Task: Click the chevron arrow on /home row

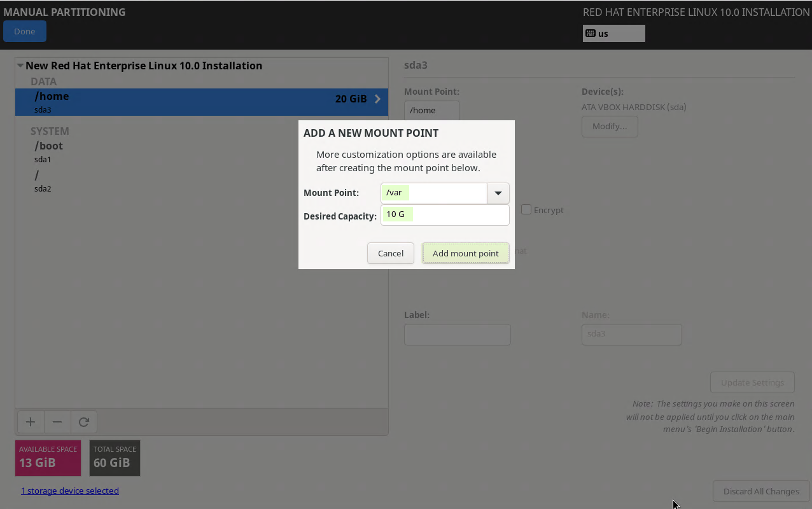Action: [x=377, y=99]
